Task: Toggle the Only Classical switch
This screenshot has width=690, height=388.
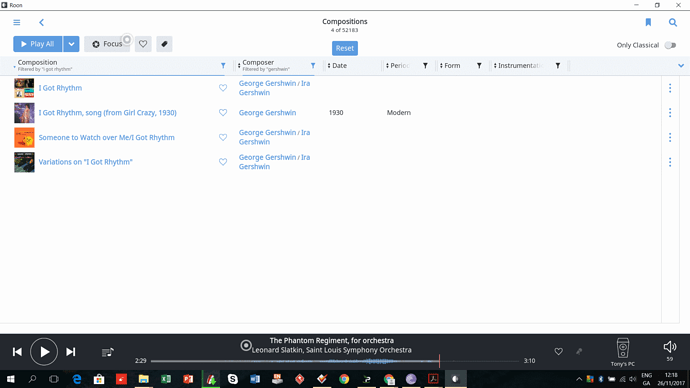Action: click(x=670, y=45)
